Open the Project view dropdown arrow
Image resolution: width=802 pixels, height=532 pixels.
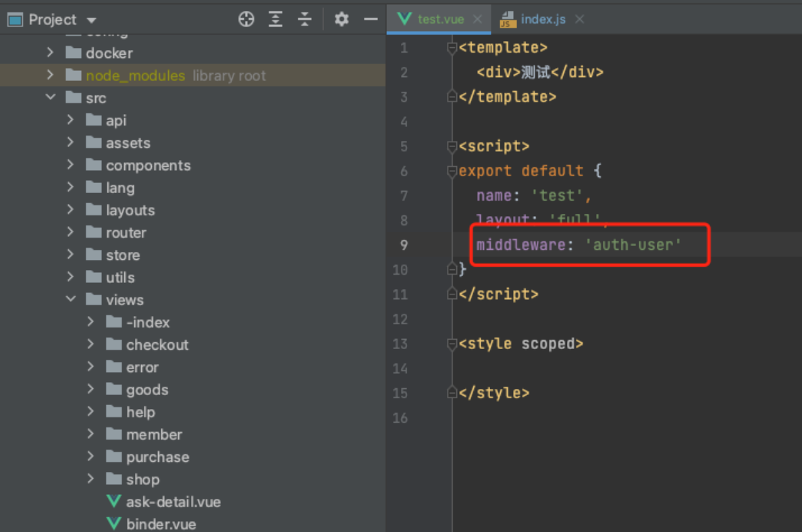[92, 20]
